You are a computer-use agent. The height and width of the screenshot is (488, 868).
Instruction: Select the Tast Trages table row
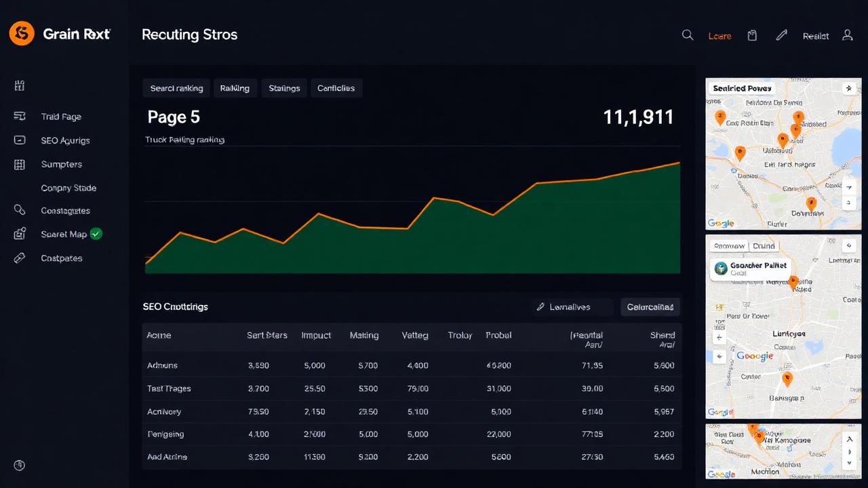(412, 388)
